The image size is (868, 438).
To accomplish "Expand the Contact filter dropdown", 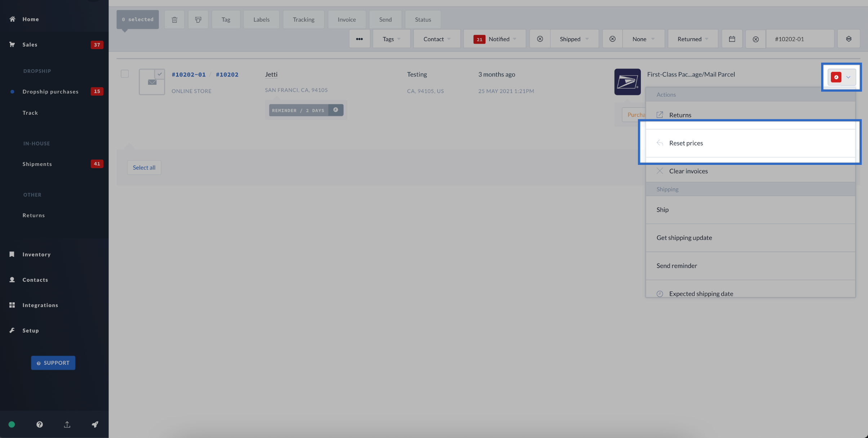I will (x=437, y=39).
